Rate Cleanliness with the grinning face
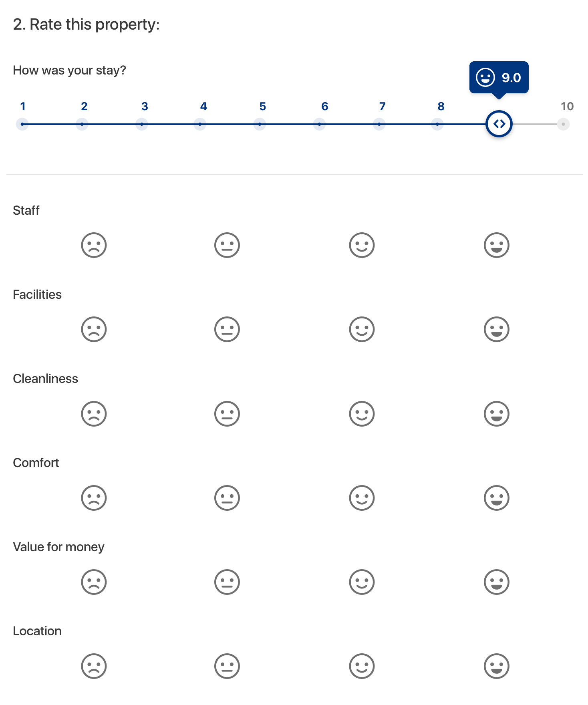 pos(497,414)
